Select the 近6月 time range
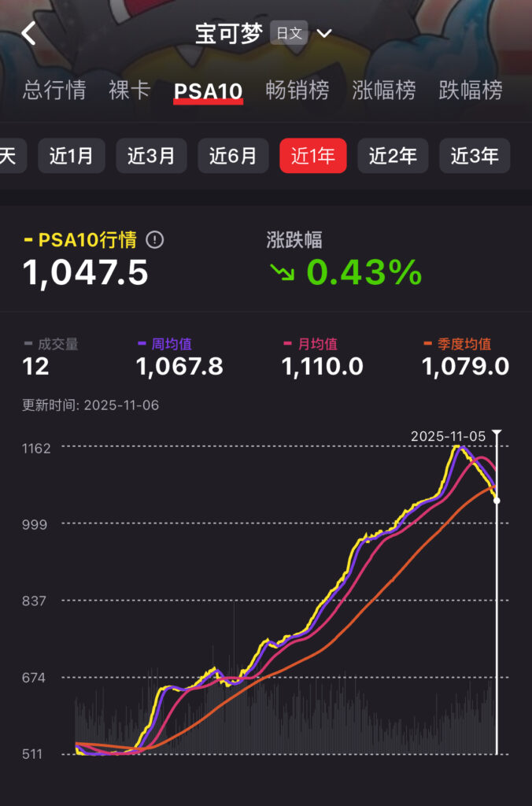The image size is (532, 806). 233,156
